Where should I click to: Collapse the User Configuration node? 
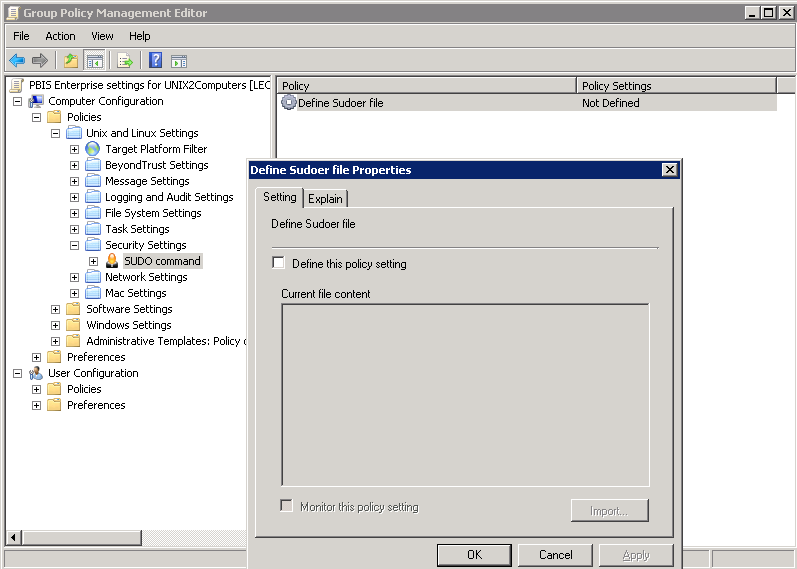[17, 373]
